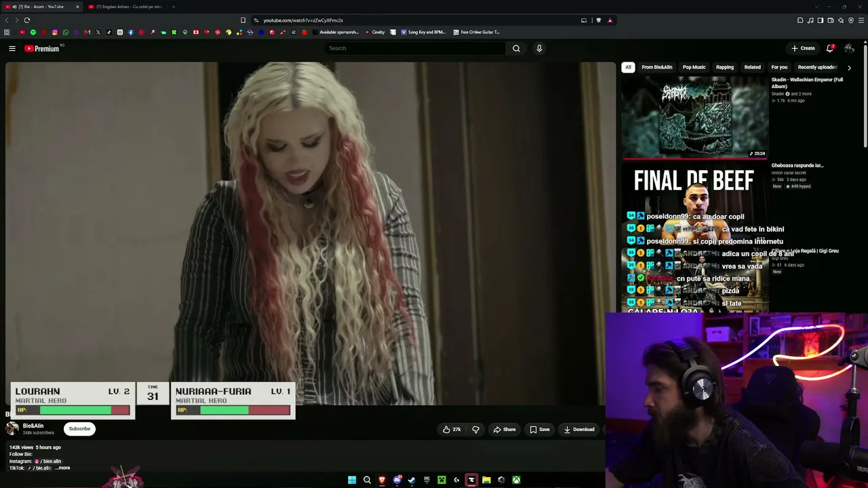Open the Windows Start menu
868x488 pixels.
click(352, 480)
